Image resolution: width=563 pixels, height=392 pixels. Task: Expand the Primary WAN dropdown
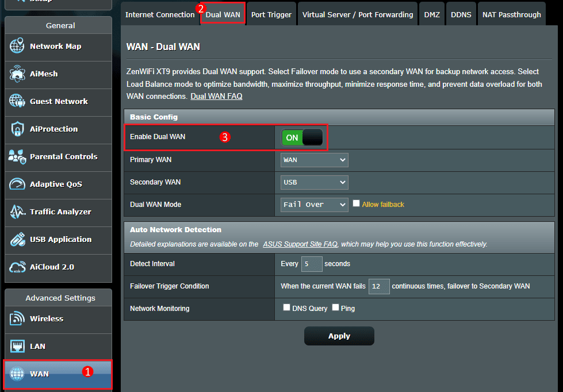314,160
